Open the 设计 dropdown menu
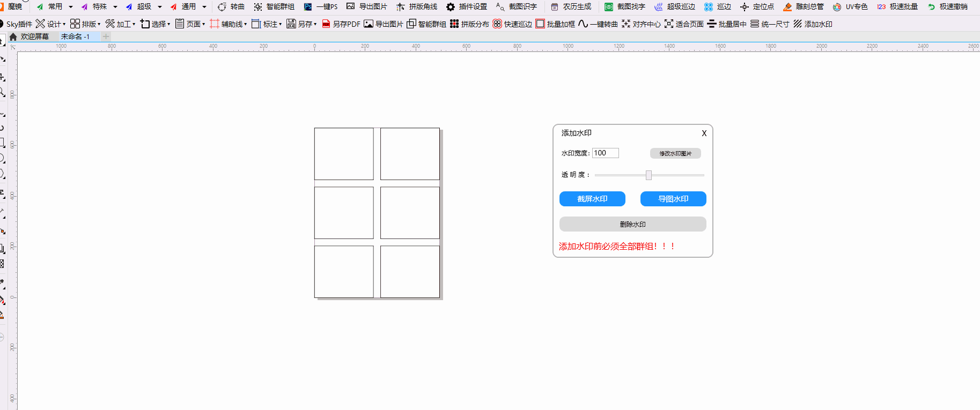980x410 pixels. click(x=50, y=24)
